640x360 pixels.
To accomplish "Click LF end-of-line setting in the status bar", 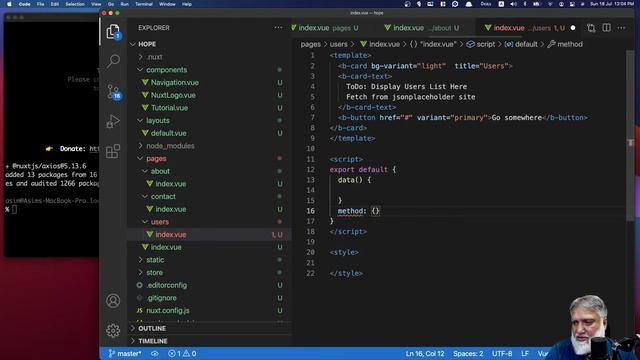I will click(x=525, y=353).
